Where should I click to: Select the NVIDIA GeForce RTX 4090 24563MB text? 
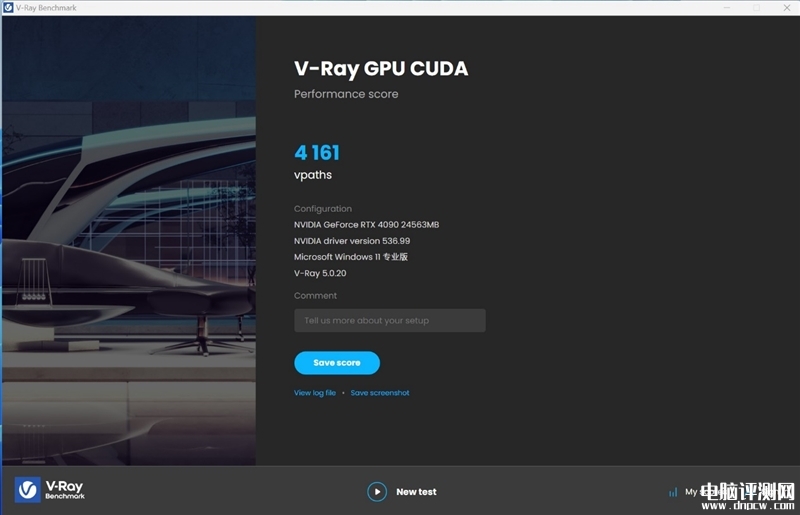click(366, 225)
